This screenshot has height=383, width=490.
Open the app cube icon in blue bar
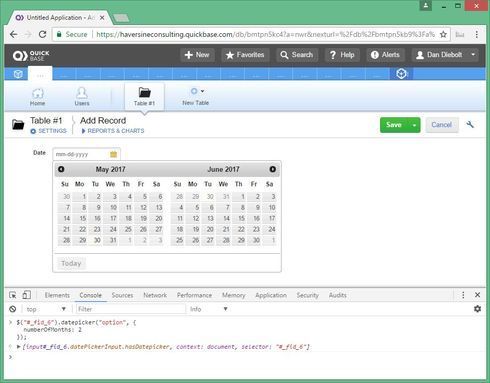point(18,74)
